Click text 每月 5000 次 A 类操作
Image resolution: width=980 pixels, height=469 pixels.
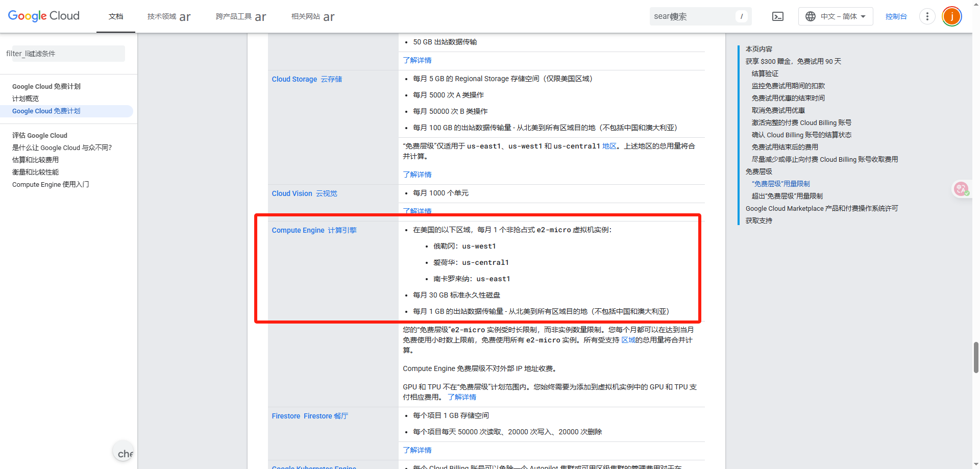click(x=448, y=95)
